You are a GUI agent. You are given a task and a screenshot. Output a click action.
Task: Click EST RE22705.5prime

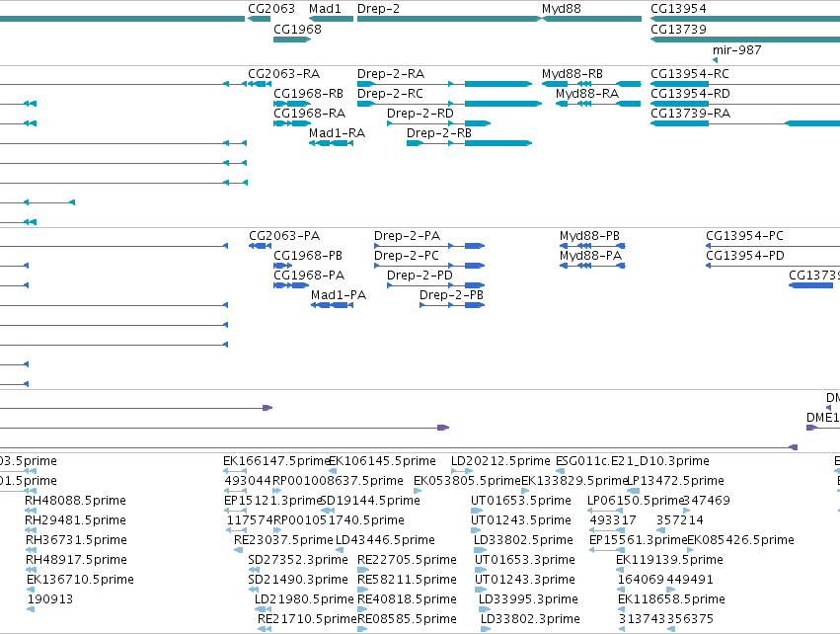(407, 560)
